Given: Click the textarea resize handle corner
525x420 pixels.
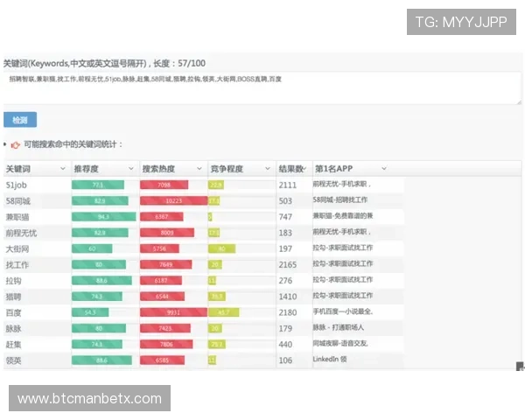Looking at the screenshot, I should tap(519, 101).
